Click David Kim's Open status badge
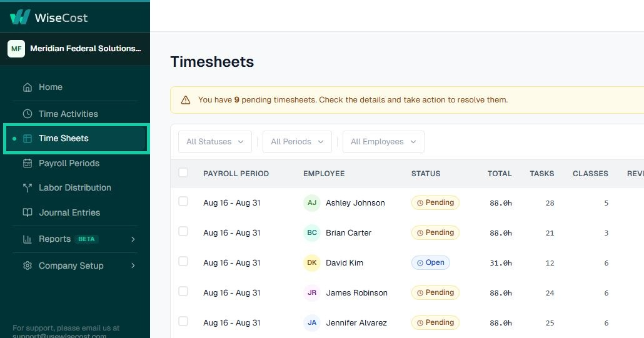 tap(430, 262)
